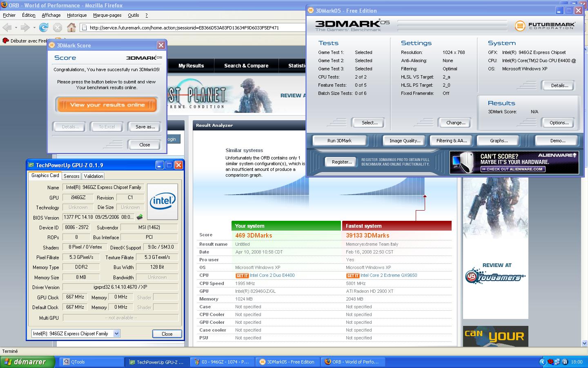Screen dimensions: 588x368
Task: Click GET IT badge beside Core 2 Duo E4400
Action: coord(242,276)
